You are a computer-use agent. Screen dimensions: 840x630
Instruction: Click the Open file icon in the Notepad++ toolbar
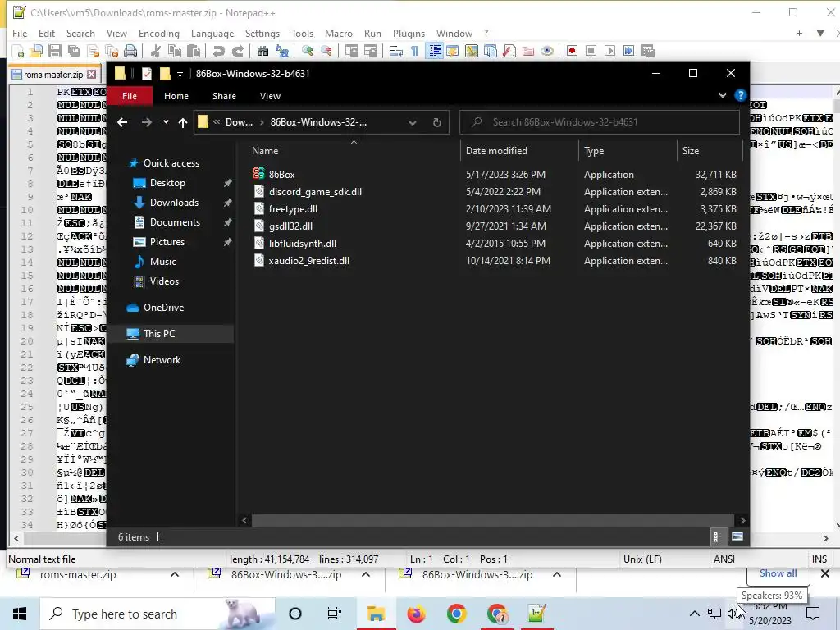(36, 51)
